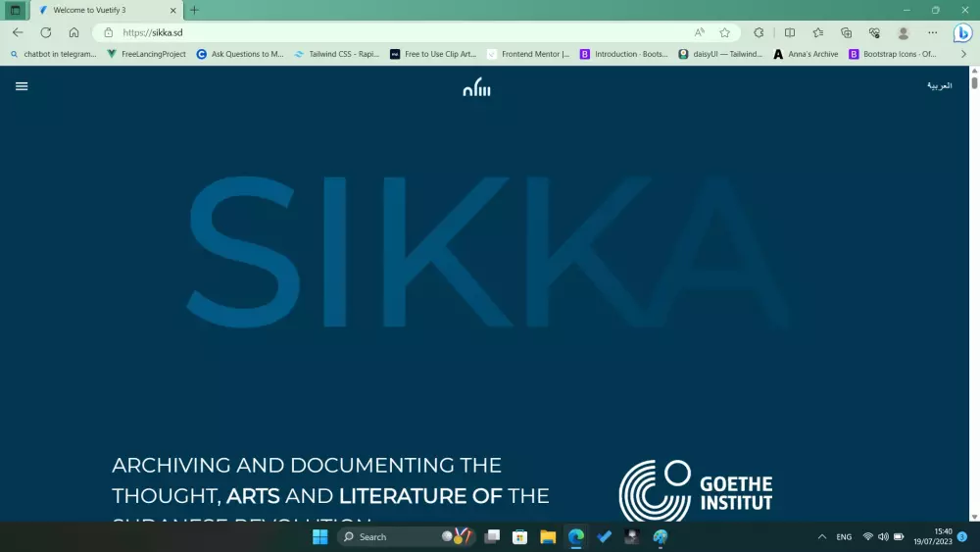
Task: Refresh the current page
Action: 46,32
